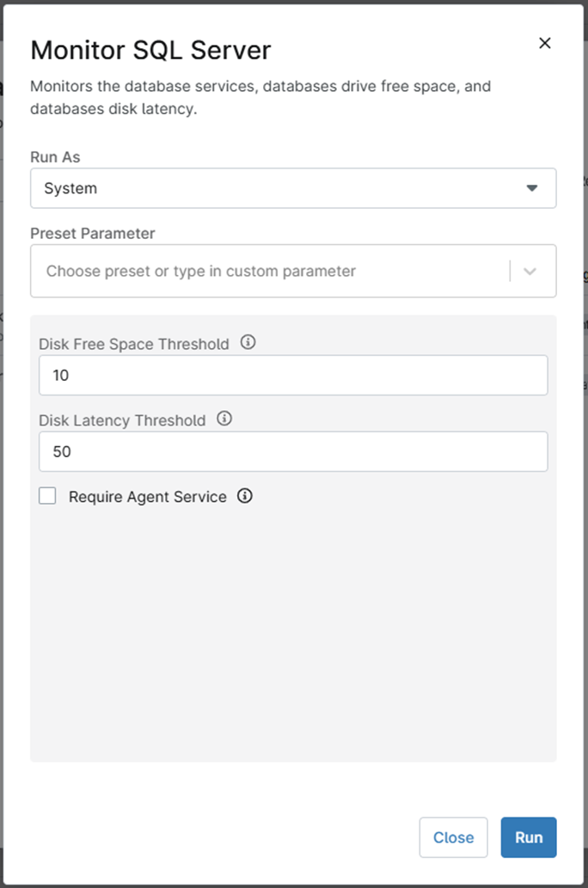
Task: View info for Disk Latency Threshold
Action: click(x=224, y=419)
